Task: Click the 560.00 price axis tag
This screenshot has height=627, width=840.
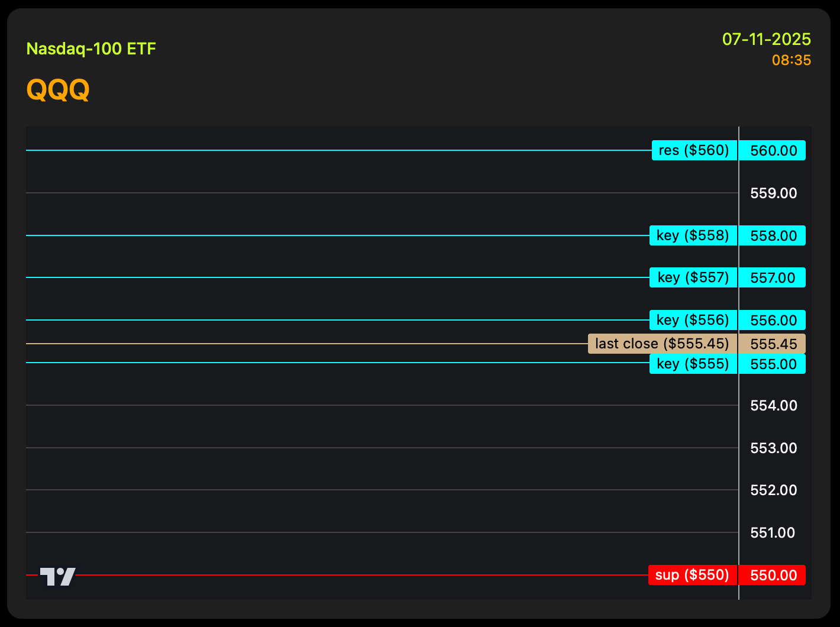Action: pyautogui.click(x=773, y=151)
